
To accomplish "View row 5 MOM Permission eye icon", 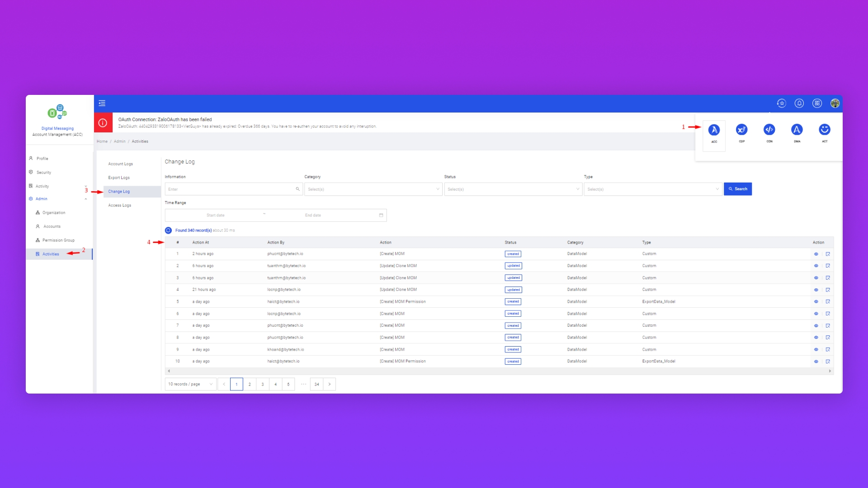I will coord(816,302).
